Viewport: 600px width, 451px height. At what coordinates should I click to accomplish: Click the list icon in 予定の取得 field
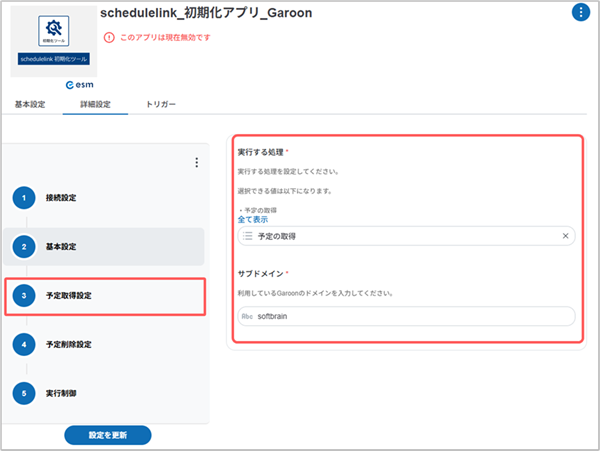pyautogui.click(x=248, y=236)
